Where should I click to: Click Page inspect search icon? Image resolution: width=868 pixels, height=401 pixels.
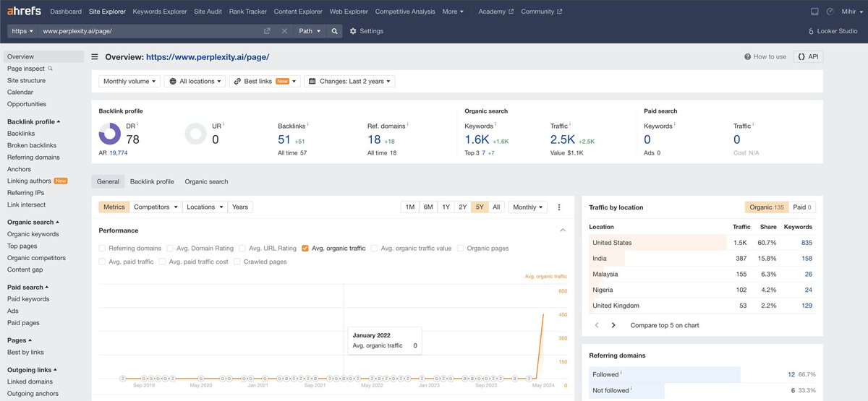click(51, 69)
